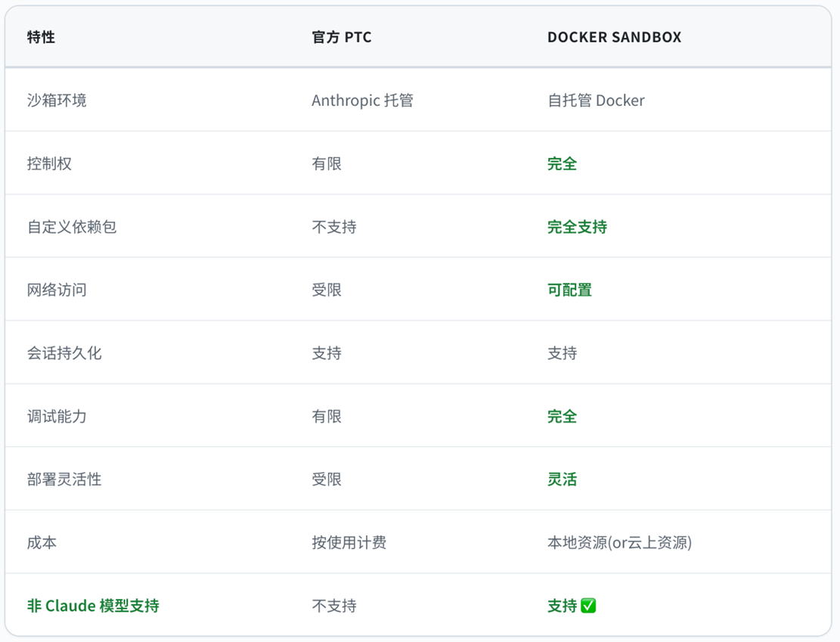This screenshot has width=840, height=642.
Task: Click the 自定义依赖包 row label
Action: 72,227
